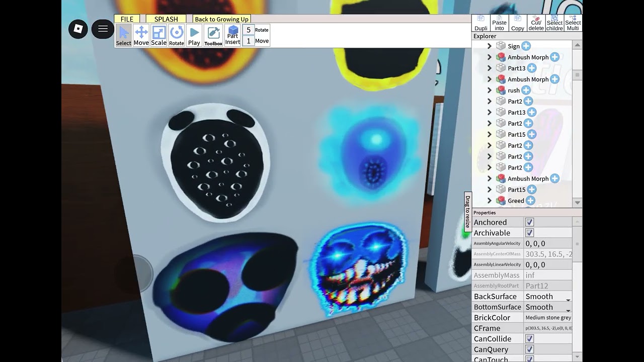Click the BrickColor property label

coord(492,318)
